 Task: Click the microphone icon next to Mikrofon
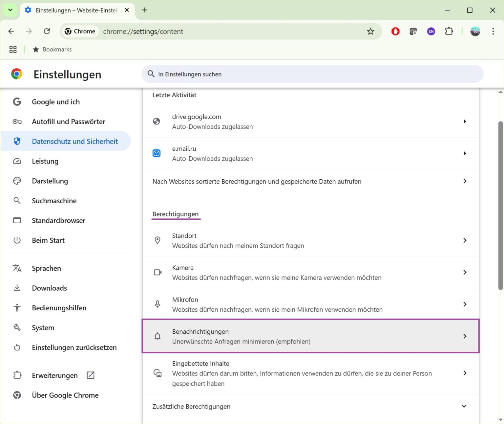pyautogui.click(x=157, y=304)
